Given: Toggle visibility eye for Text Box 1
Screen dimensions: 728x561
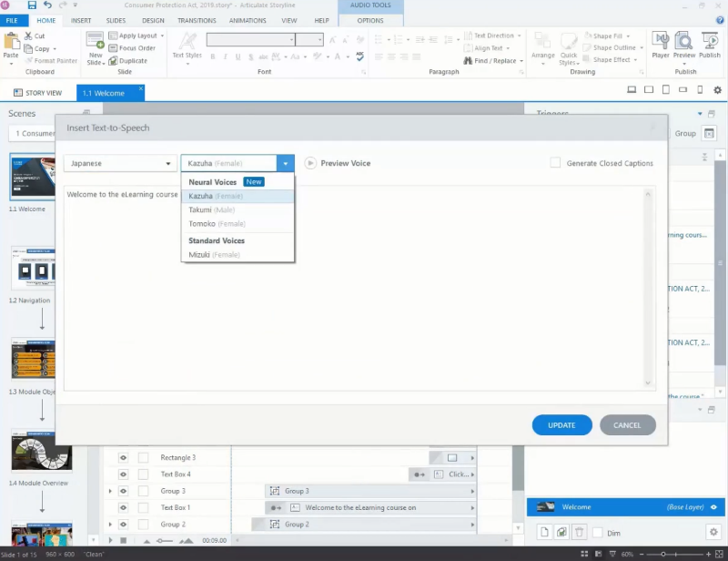Looking at the screenshot, I should coord(123,508).
